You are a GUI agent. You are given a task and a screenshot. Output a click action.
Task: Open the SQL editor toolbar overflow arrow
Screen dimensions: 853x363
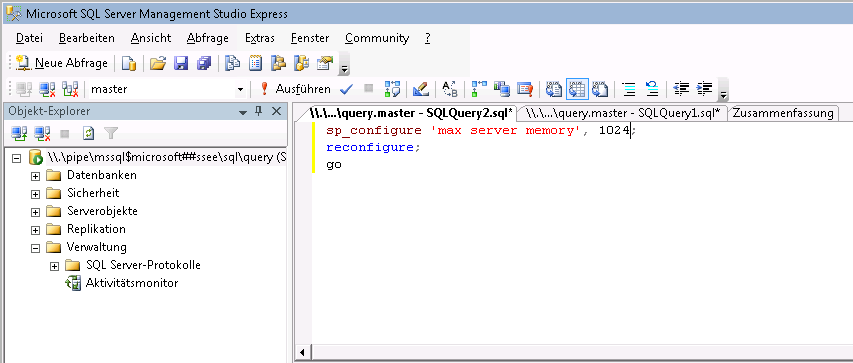[724, 90]
